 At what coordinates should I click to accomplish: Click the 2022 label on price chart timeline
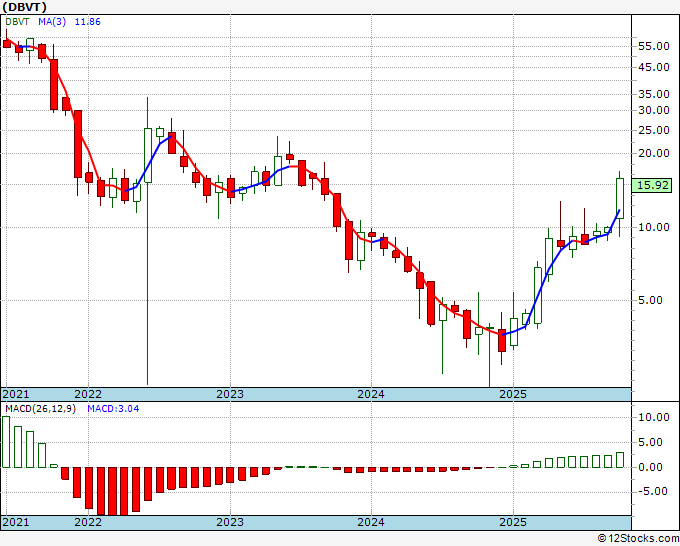click(x=88, y=394)
